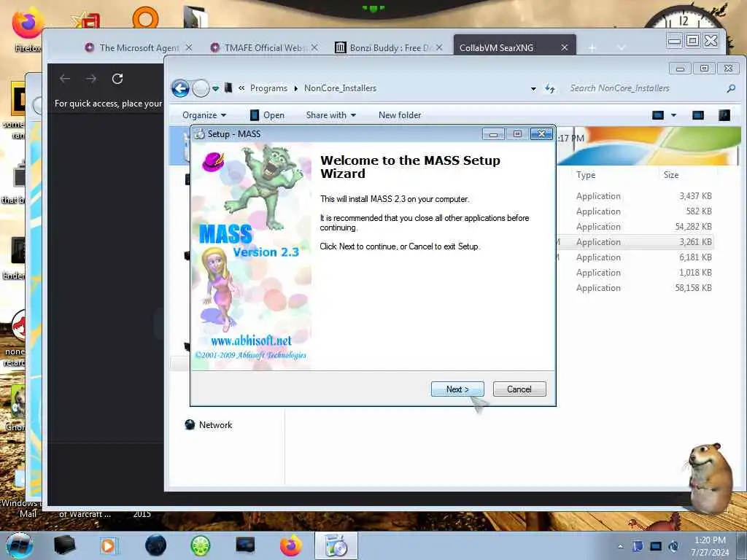The height and width of the screenshot is (560, 747).
Task: Click the browser back arrow
Action: (65, 79)
